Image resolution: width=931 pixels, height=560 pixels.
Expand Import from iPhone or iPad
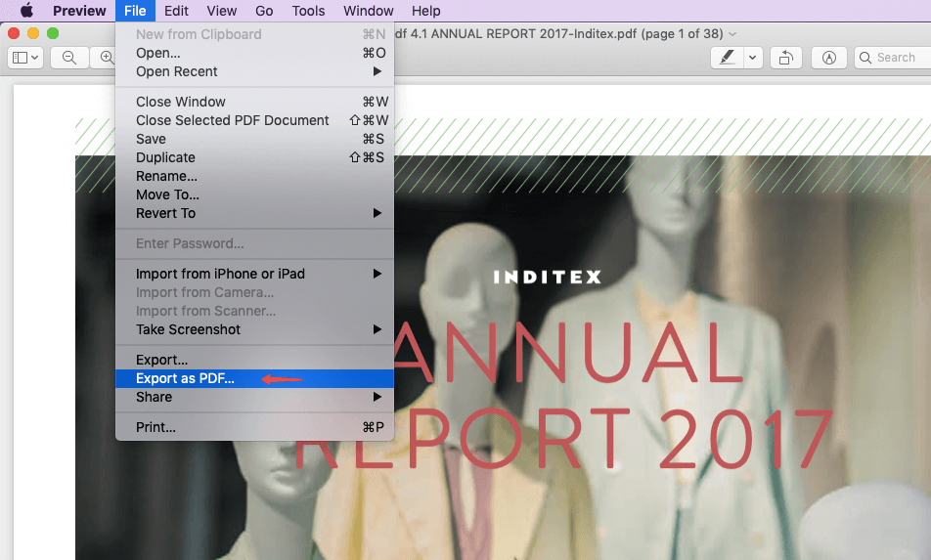point(377,274)
